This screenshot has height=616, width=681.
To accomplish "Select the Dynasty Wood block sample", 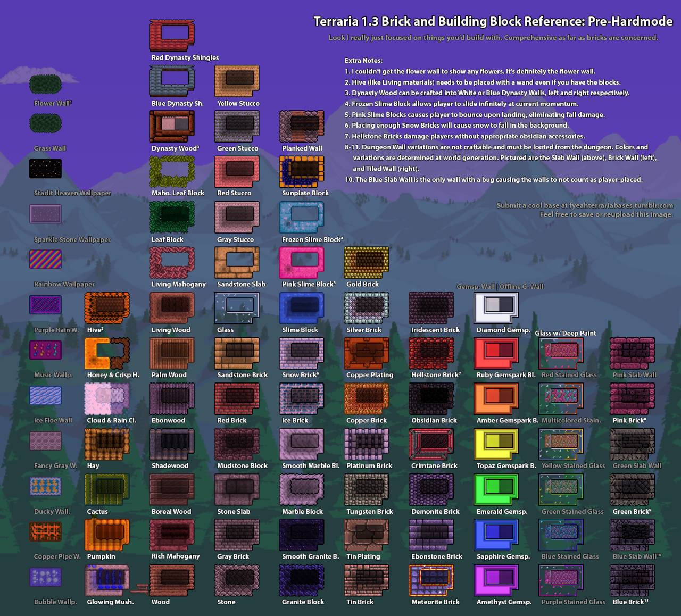I will tap(172, 126).
